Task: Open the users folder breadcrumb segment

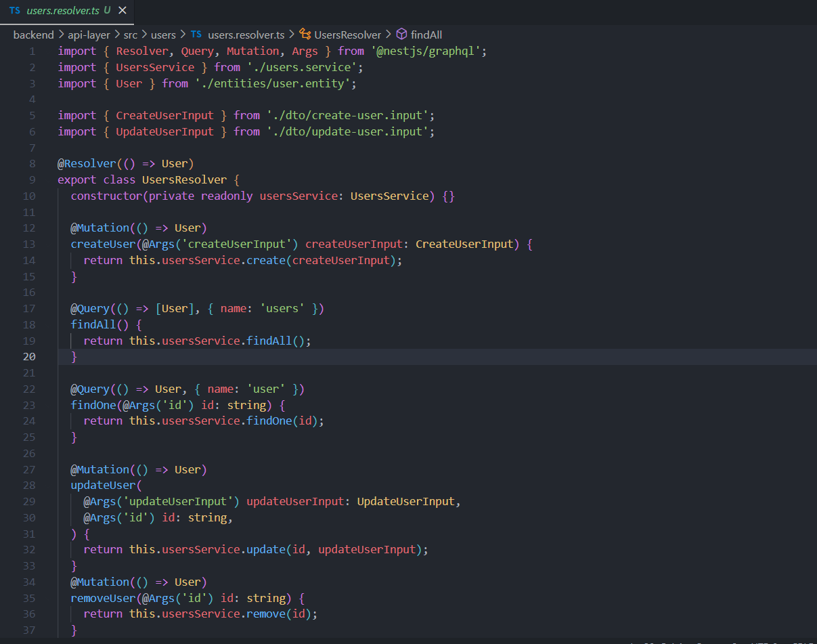Action: (x=163, y=35)
